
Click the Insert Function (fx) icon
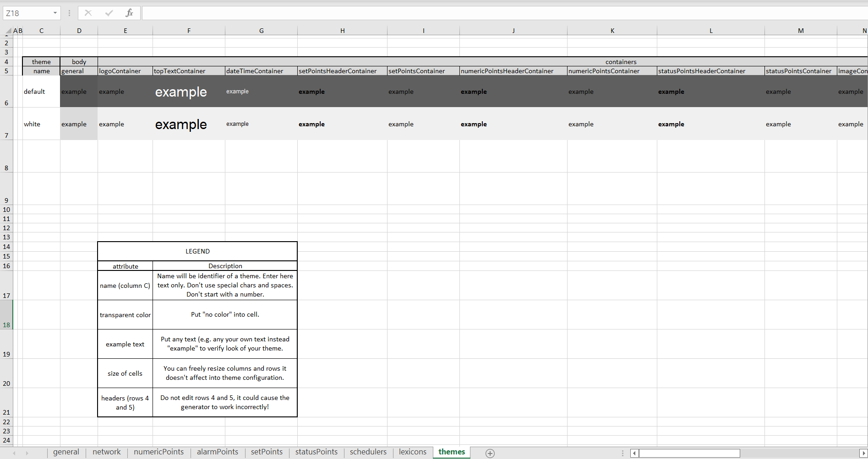pyautogui.click(x=130, y=13)
